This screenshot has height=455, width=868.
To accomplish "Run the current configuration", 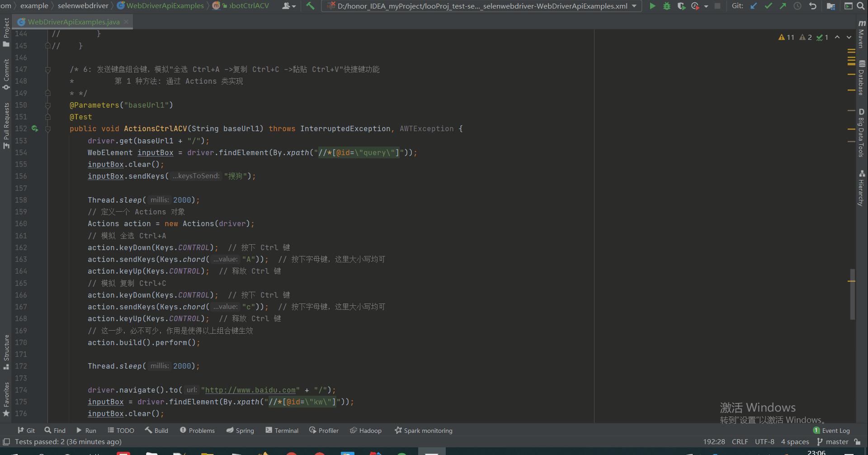I will (652, 6).
